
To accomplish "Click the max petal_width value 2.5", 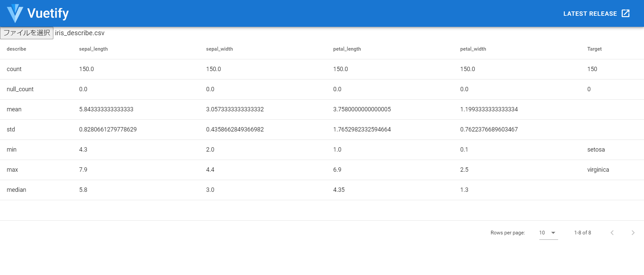I will (x=464, y=170).
